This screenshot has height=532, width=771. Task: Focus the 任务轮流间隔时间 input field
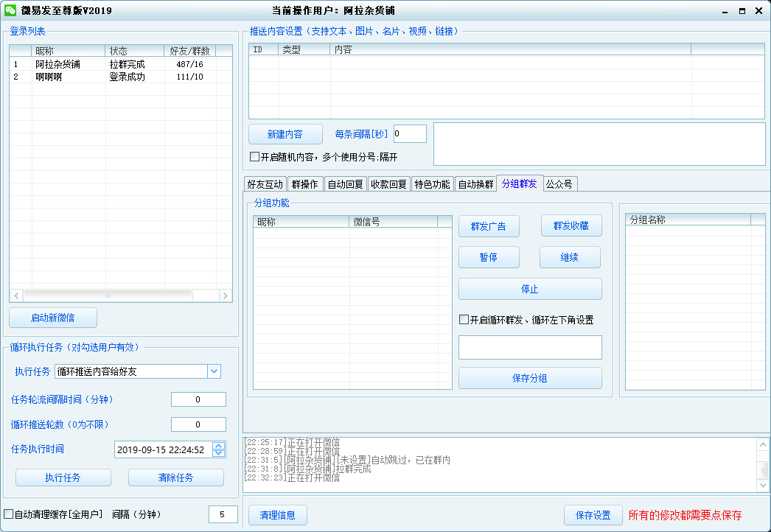198,399
